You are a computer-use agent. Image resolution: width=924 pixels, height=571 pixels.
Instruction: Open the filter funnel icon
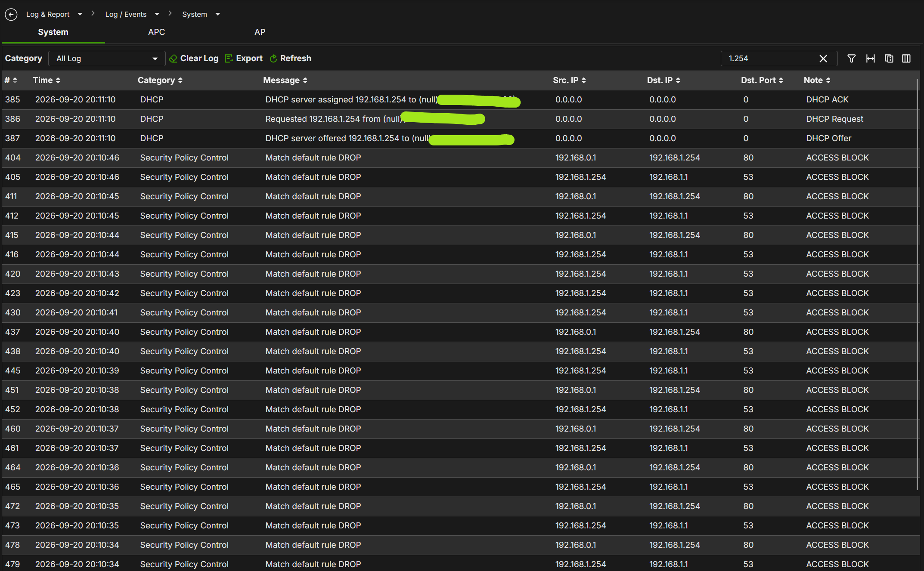pyautogui.click(x=851, y=59)
